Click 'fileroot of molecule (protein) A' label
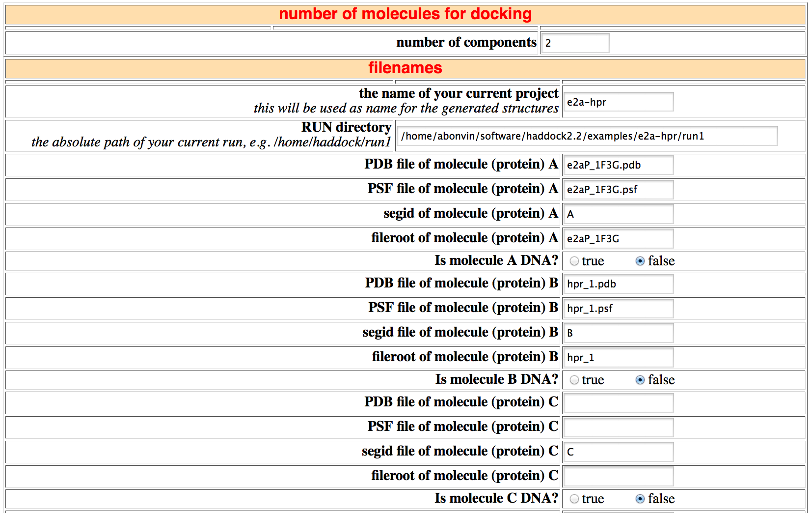Viewport: 812px width, 513px height. 464,238
